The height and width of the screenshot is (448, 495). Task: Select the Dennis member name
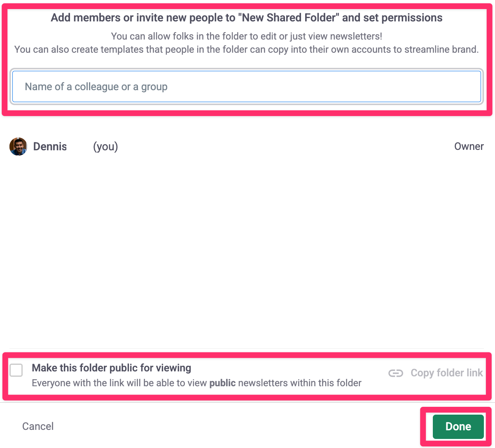click(x=50, y=147)
